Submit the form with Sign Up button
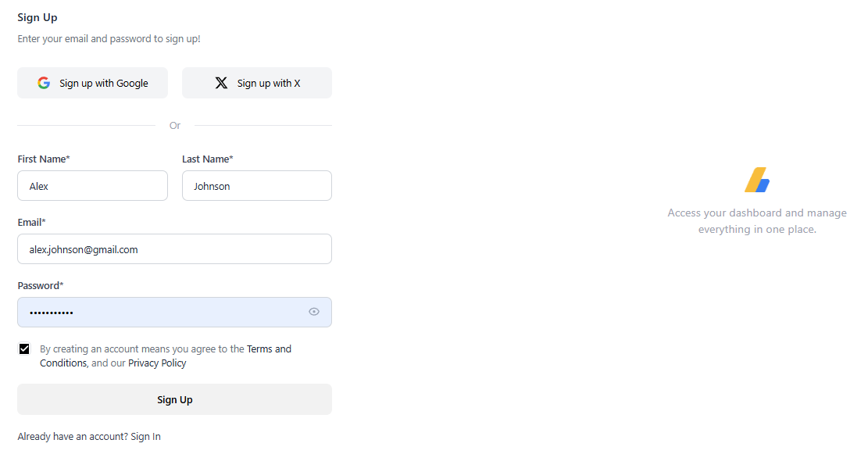Viewport: 868px width, 454px height. click(174, 399)
